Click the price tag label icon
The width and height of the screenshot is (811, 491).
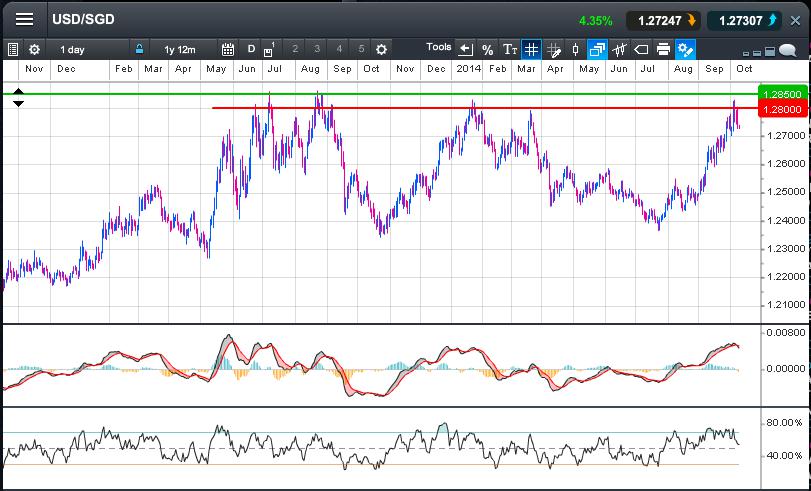pos(641,49)
